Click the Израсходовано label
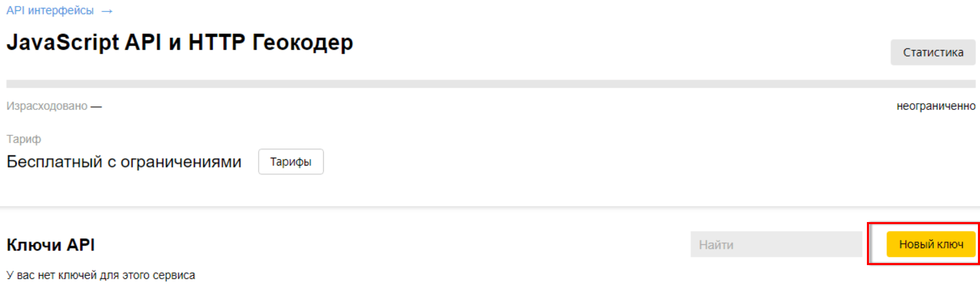This screenshot has width=980, height=290. pos(47,106)
